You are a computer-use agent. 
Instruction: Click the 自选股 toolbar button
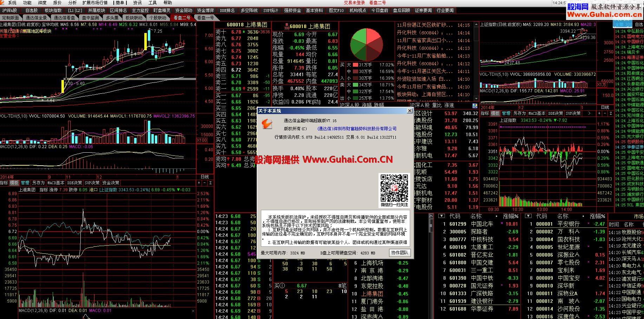(32, 11)
